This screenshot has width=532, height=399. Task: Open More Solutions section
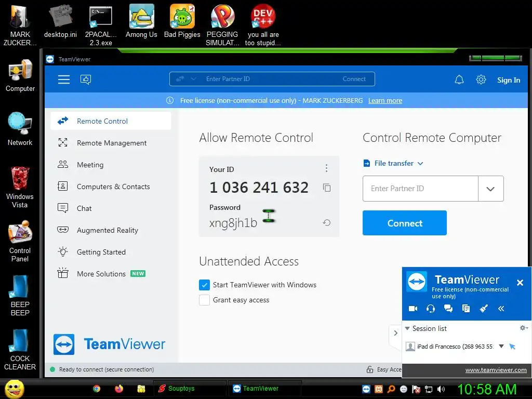111,273
